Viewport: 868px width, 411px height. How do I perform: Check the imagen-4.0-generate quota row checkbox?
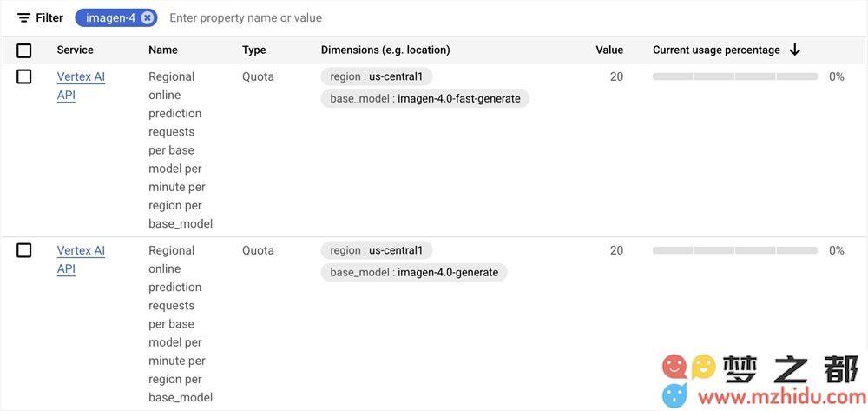coord(23,250)
